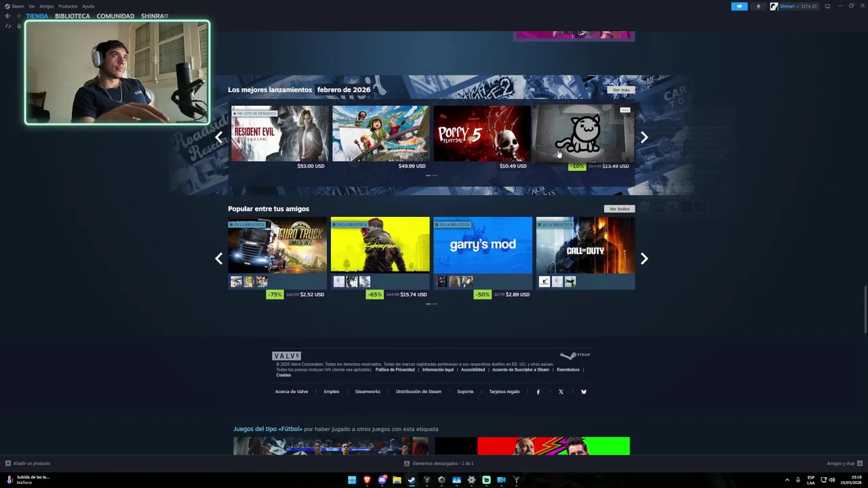Open Soporte footer link
Viewport: 868px width, 488px height.
[465, 392]
